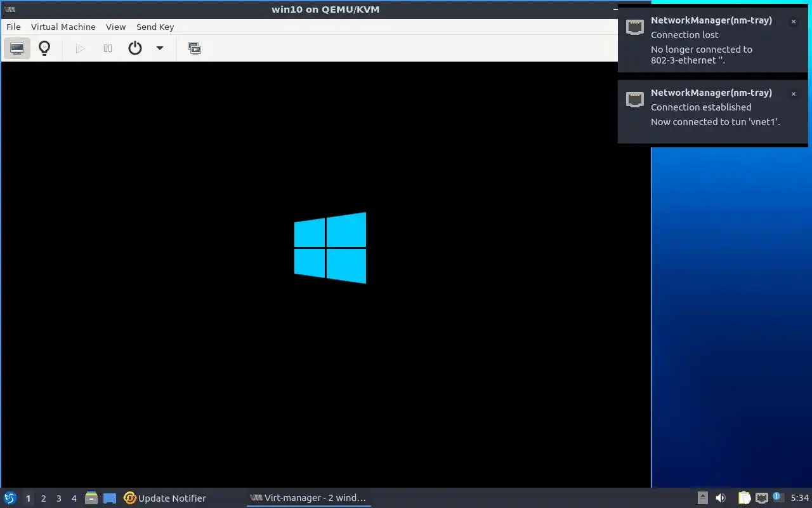The height and width of the screenshot is (508, 812).
Task: Switch to workspace 2
Action: [43, 498]
